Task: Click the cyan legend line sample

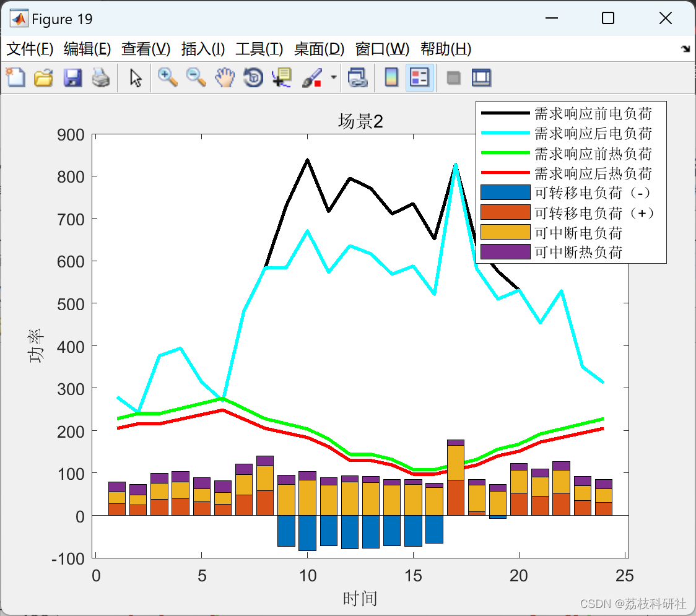Action: (x=505, y=132)
